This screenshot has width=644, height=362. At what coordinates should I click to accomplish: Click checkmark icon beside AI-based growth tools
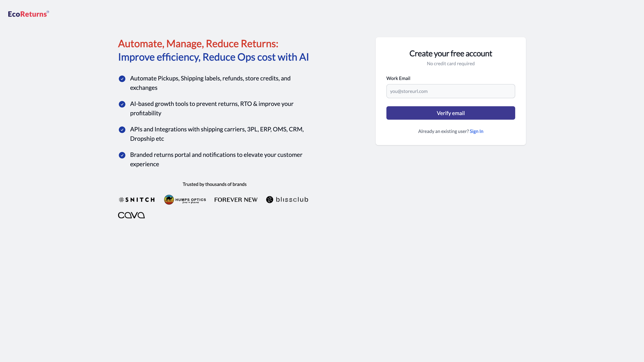pyautogui.click(x=122, y=104)
